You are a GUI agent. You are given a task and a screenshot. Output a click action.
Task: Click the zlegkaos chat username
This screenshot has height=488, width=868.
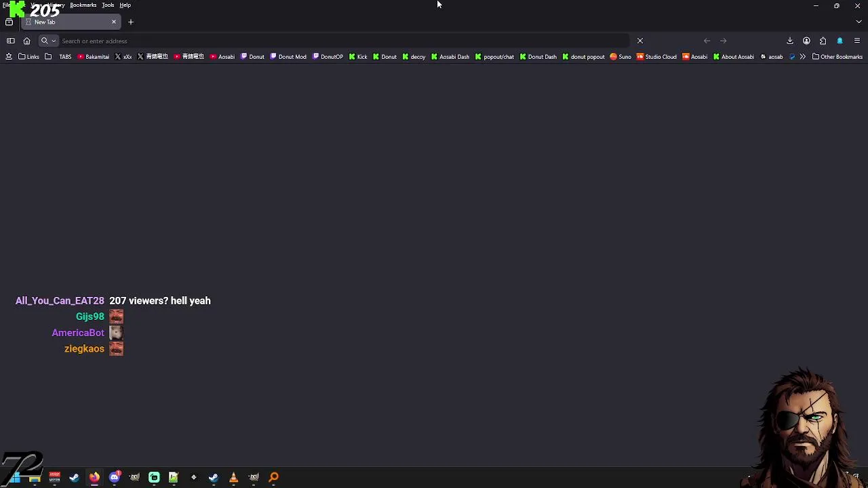click(x=84, y=348)
